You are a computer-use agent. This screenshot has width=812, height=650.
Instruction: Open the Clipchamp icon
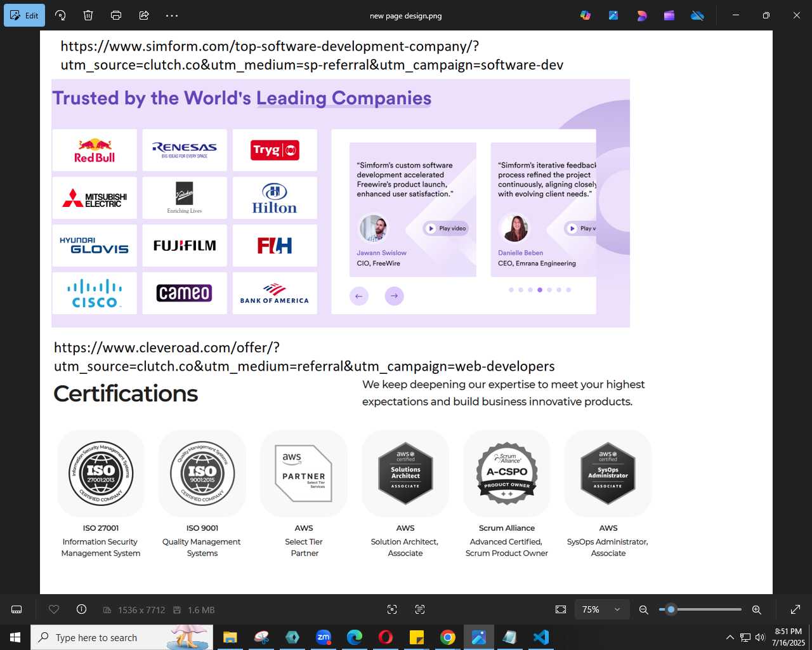669,15
